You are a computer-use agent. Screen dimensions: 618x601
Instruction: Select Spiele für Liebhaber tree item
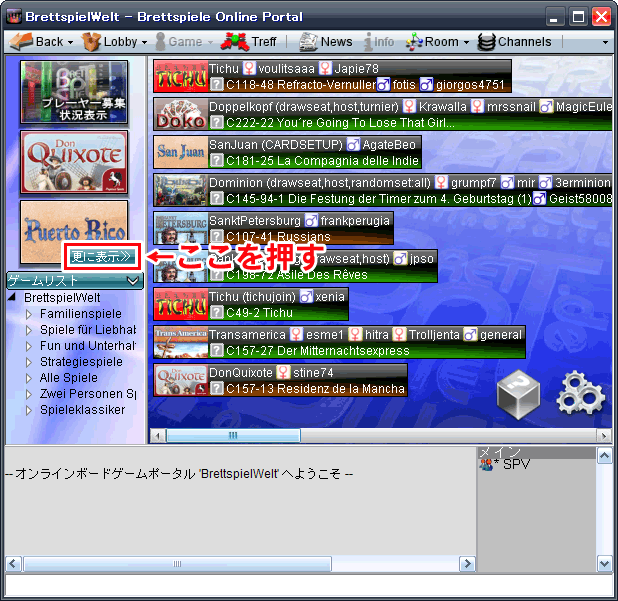[x=88, y=330]
